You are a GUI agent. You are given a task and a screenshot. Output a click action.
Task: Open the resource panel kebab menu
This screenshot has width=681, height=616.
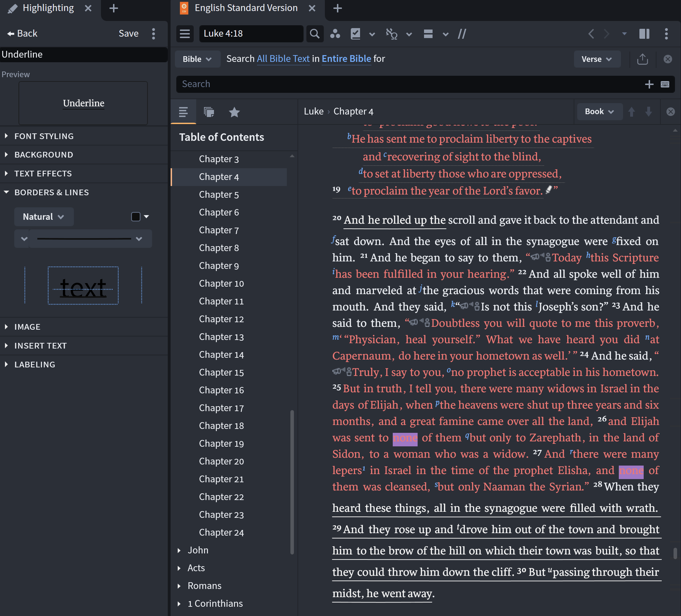click(666, 34)
